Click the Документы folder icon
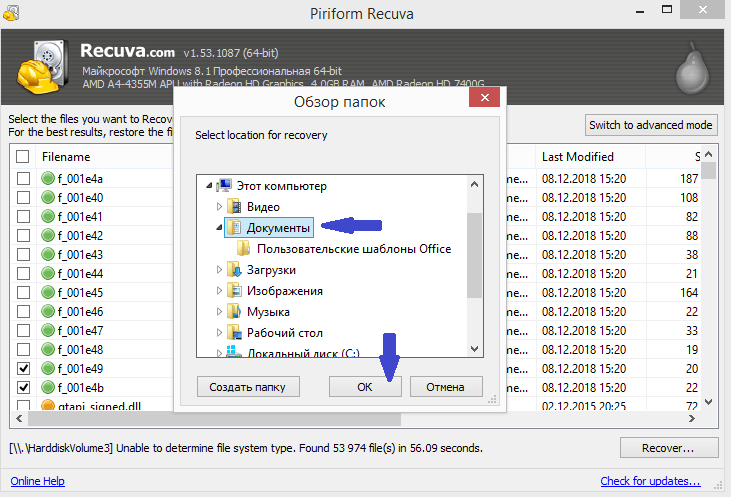This screenshot has height=497, width=731. (x=234, y=228)
